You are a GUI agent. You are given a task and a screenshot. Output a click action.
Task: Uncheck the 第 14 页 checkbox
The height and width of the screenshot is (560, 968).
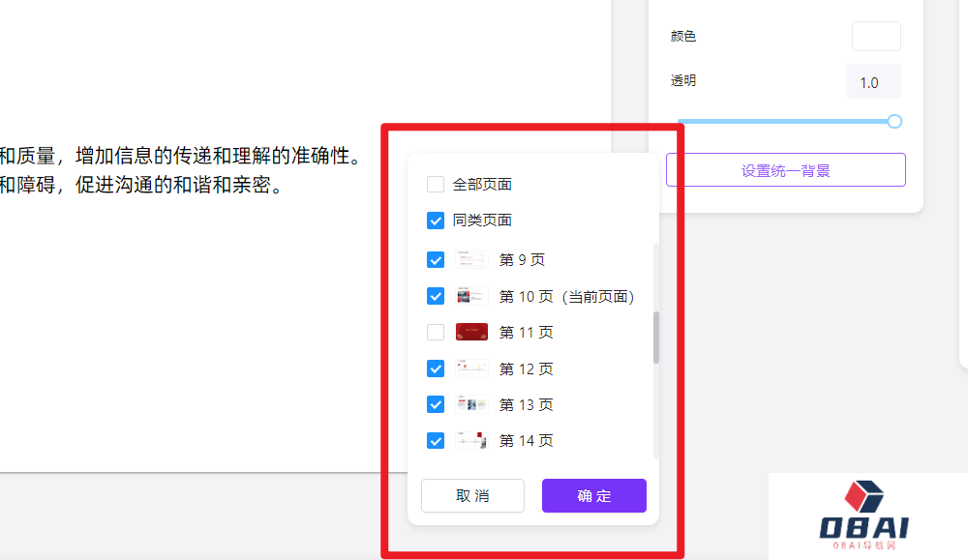pos(435,440)
